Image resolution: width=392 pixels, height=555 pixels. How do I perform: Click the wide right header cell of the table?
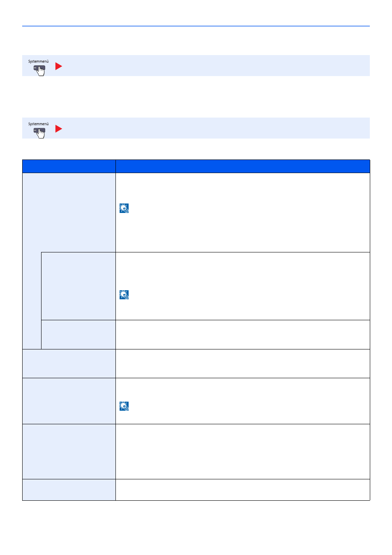coord(242,166)
